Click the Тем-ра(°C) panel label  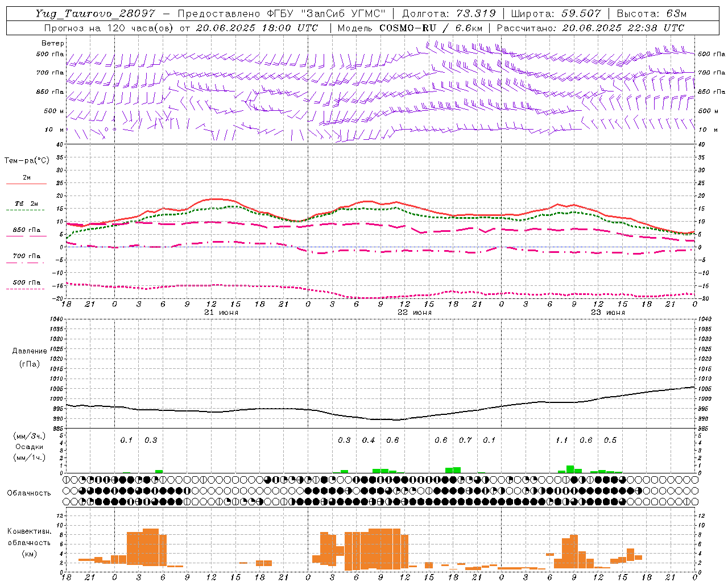[x=27, y=161]
